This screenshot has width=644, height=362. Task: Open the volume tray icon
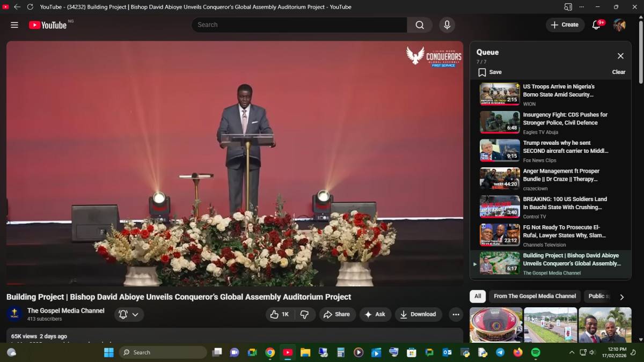(592, 352)
